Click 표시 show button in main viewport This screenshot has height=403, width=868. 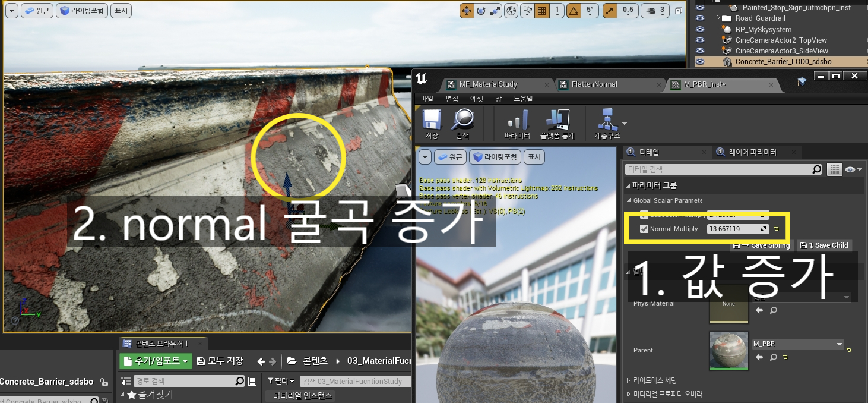[x=121, y=11]
